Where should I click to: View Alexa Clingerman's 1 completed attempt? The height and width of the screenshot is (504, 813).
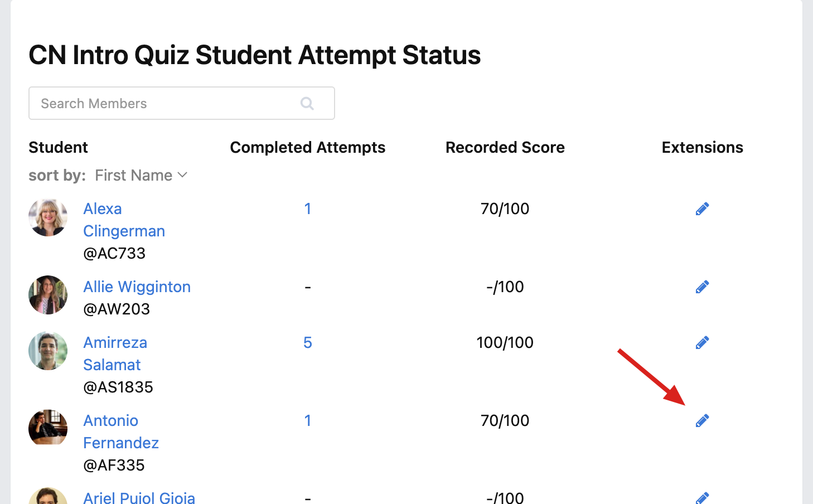(x=307, y=209)
